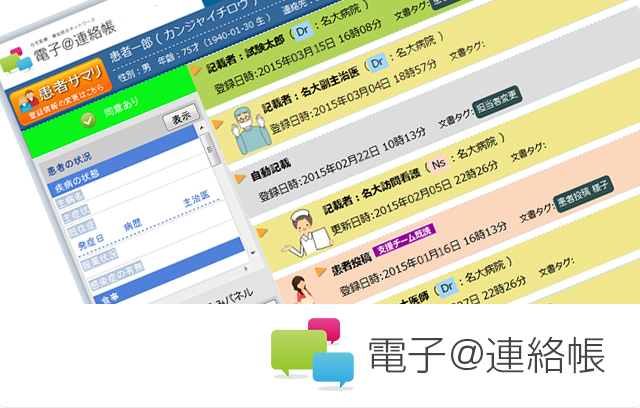Click the Dr badge next to 試験太郎
640x408 pixels.
point(302,31)
